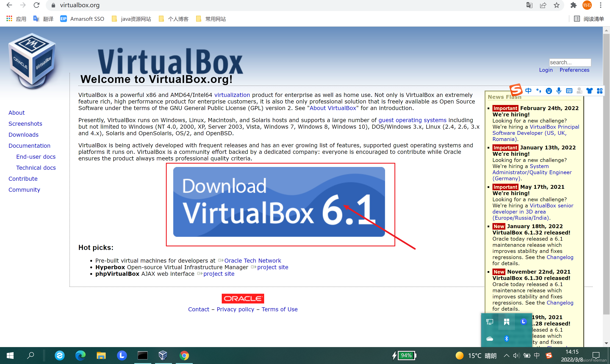Click the VirtualBox cube logo
The width and height of the screenshot is (610, 364).
tap(32, 61)
